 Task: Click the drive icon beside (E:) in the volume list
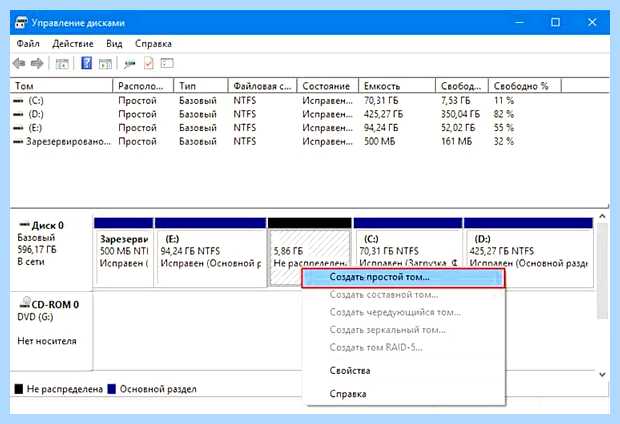18,128
